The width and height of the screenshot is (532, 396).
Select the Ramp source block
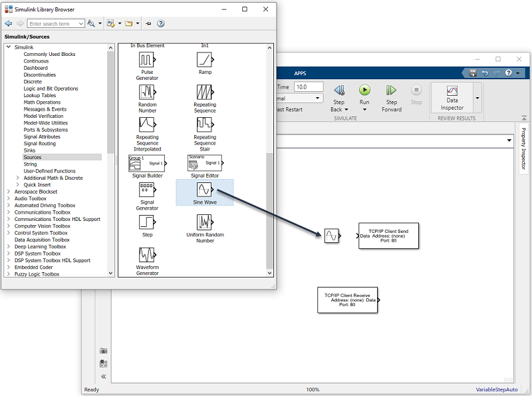click(x=205, y=60)
